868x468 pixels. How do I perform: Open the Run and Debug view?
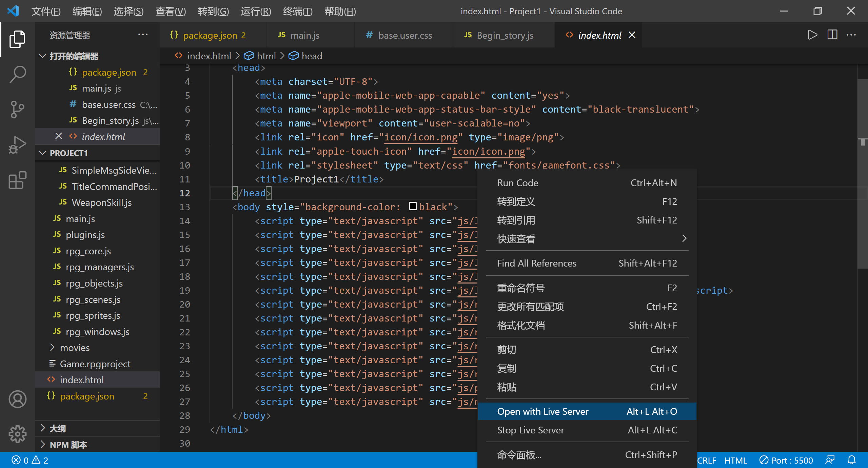click(x=17, y=145)
